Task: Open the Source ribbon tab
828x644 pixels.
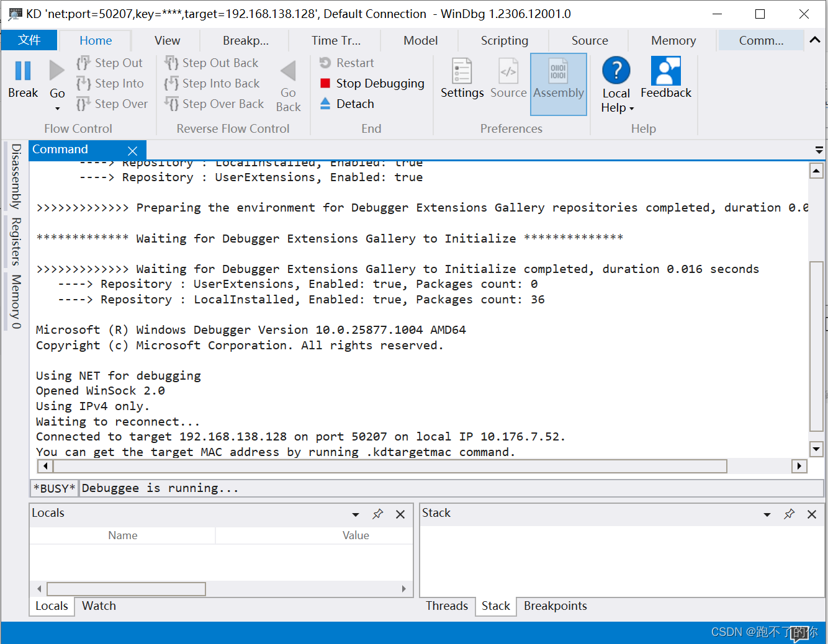Action: click(x=590, y=40)
